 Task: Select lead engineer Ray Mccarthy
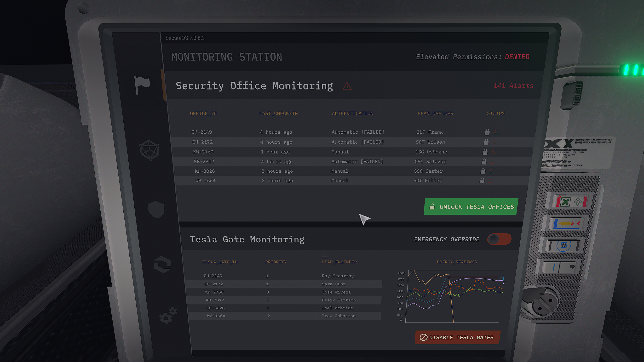338,276
